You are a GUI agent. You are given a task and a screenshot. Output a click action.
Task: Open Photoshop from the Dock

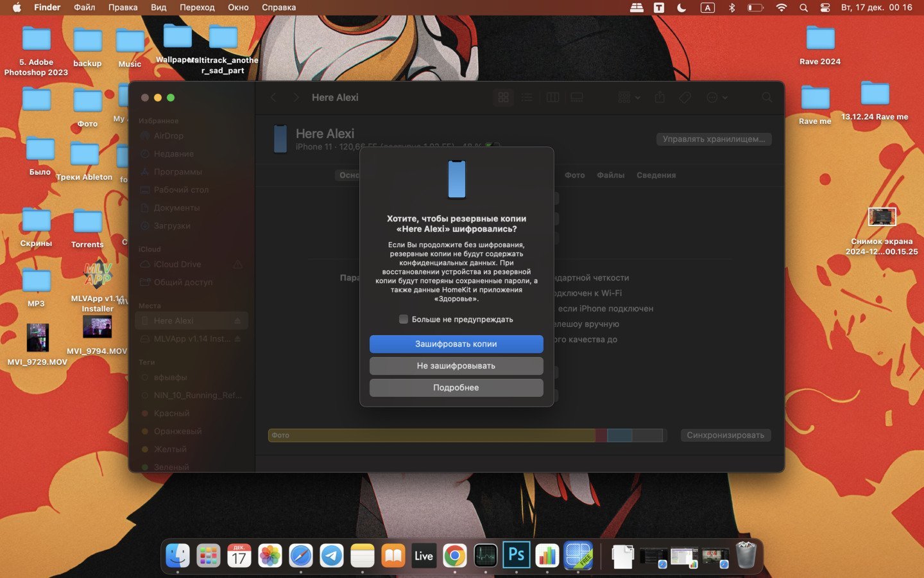pyautogui.click(x=517, y=556)
